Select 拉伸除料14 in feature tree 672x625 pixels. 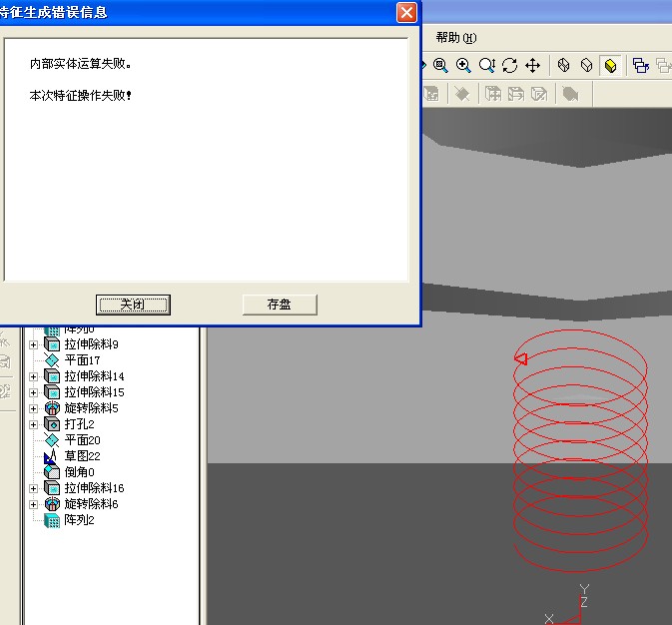[x=94, y=376]
